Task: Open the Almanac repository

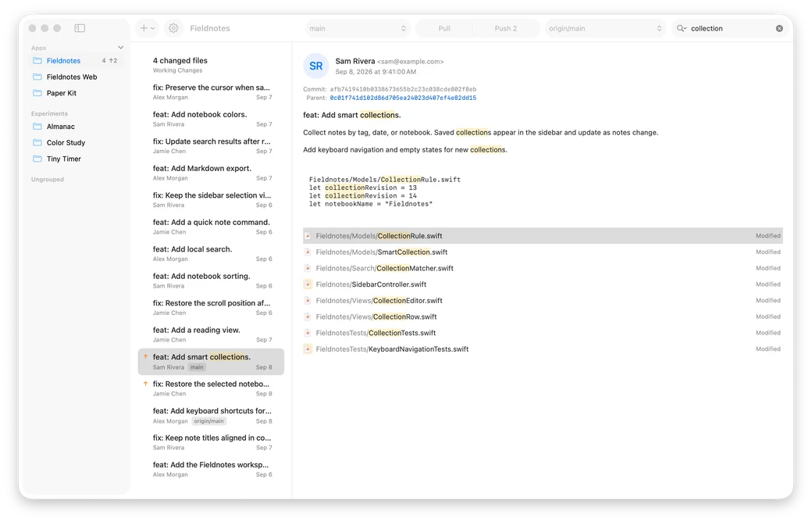Action: tap(77, 127)
